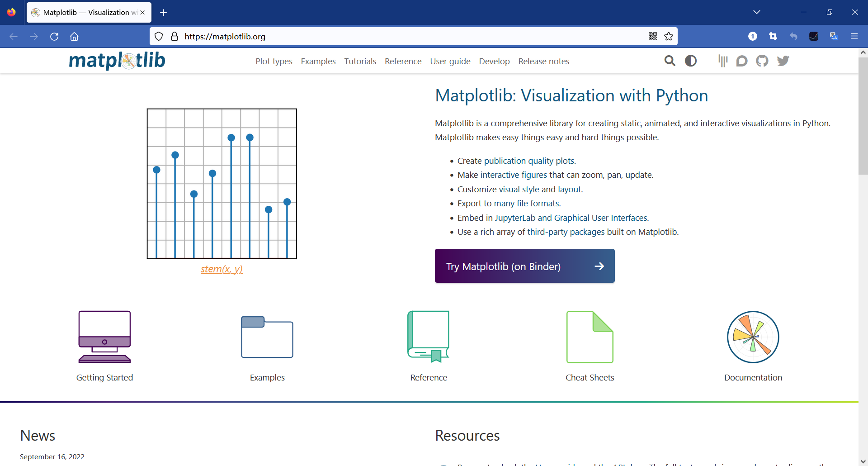The image size is (868, 466).
Task: Click the Getting Started text label
Action: coord(104,378)
